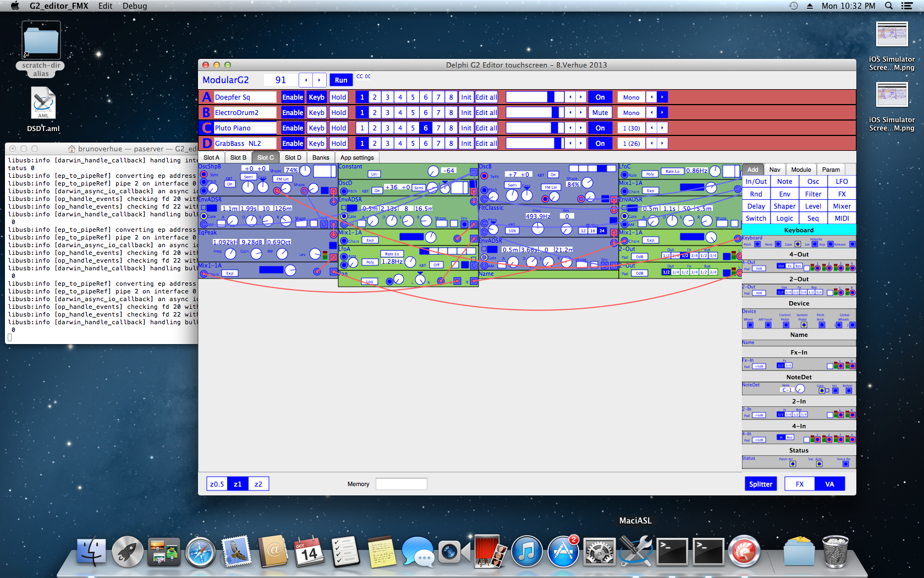Open the Edit menu in menu bar
Screen dimensions: 924x578
point(105,6)
